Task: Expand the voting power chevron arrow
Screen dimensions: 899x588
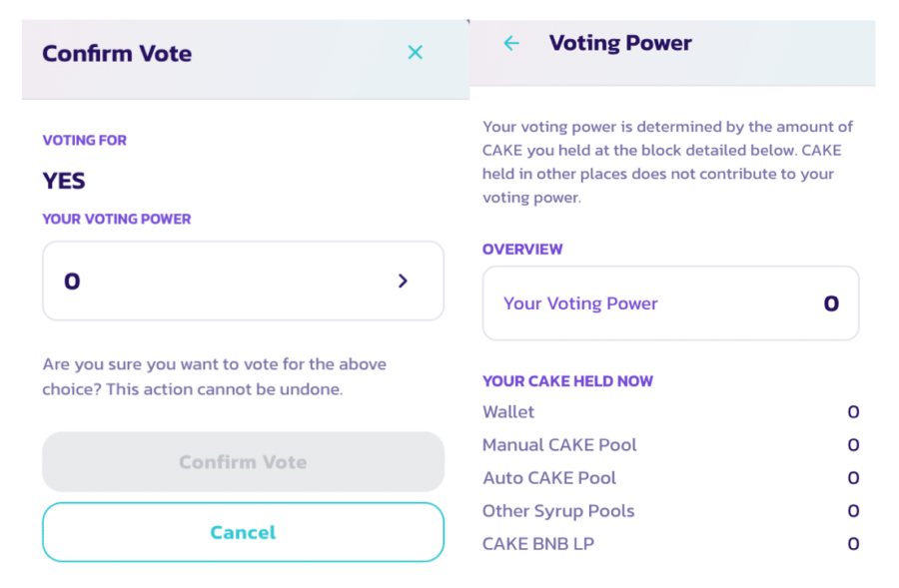Action: click(x=403, y=282)
